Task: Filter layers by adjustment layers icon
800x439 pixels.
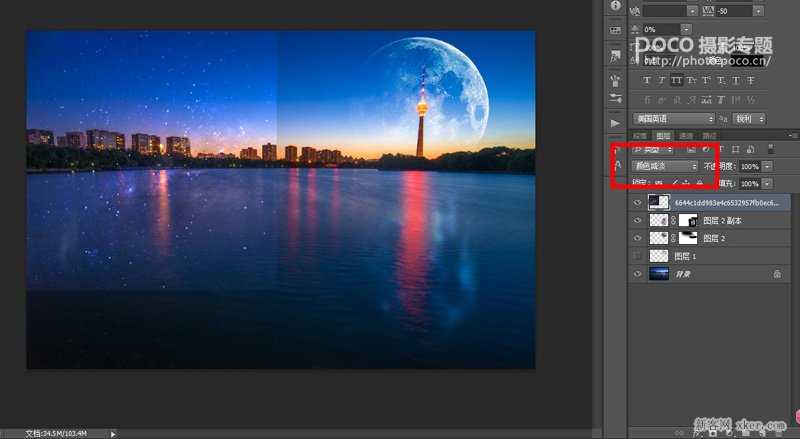Action: [706, 150]
